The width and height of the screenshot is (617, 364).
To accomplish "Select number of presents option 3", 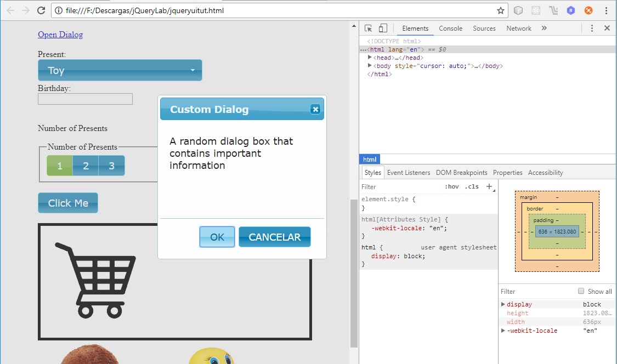I will pyautogui.click(x=112, y=166).
